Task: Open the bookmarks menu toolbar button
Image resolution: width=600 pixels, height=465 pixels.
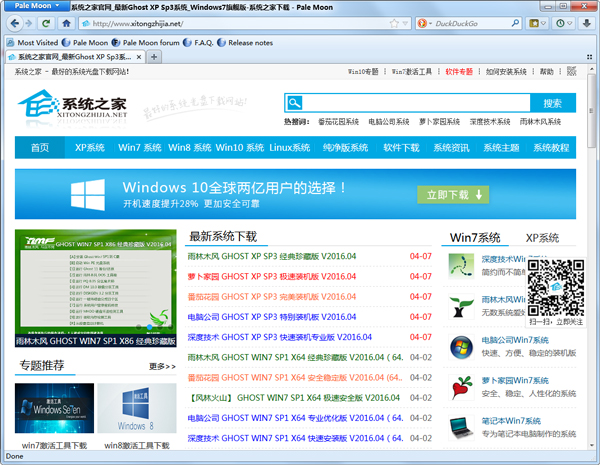Action: tap(537, 23)
